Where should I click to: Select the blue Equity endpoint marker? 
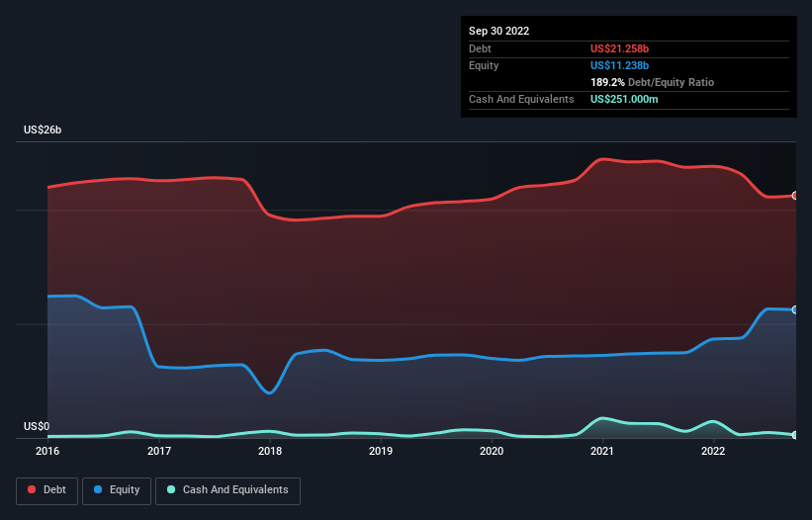click(x=795, y=310)
